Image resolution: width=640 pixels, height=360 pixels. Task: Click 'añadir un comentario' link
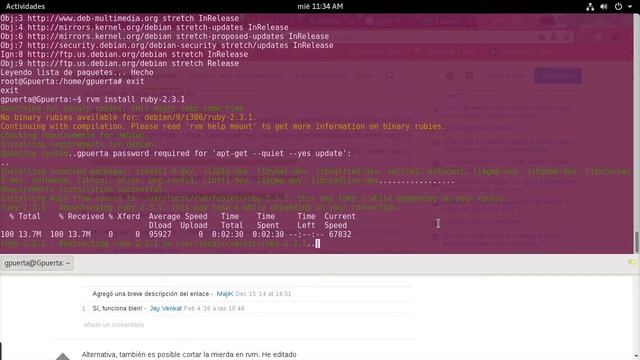[113, 325]
